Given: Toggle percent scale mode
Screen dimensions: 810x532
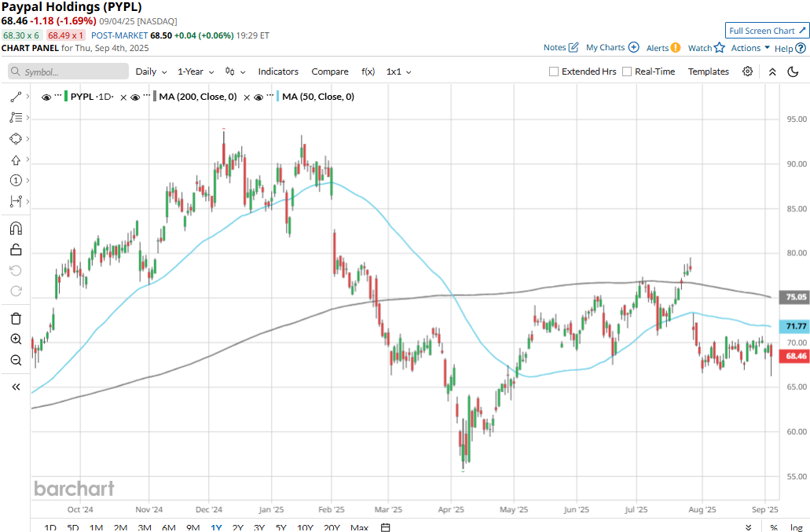Looking at the screenshot, I should pos(774,527).
